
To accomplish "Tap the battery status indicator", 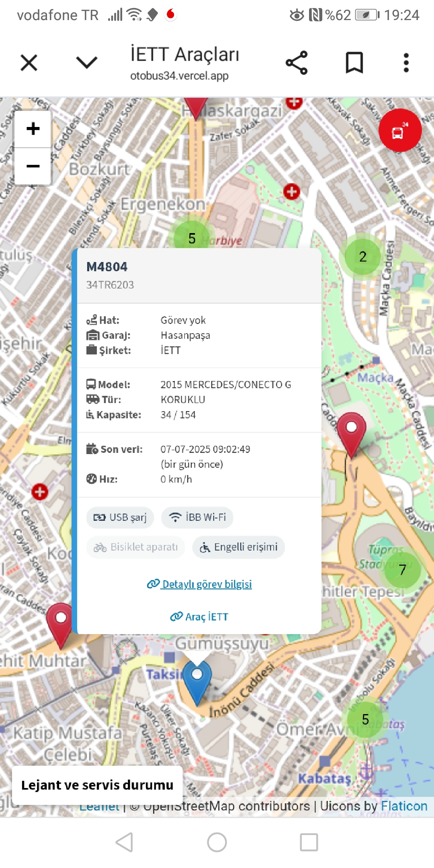I will tap(367, 15).
